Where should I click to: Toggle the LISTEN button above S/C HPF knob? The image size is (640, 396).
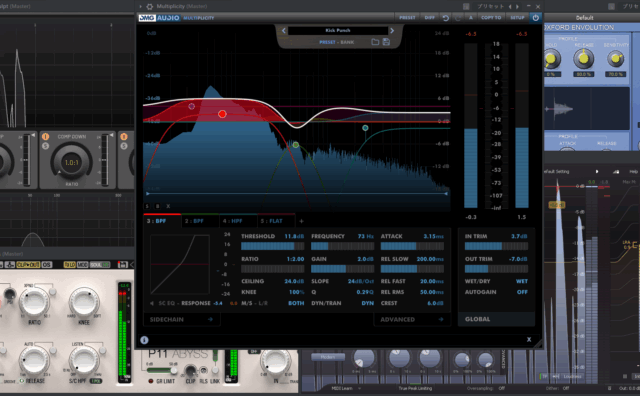pos(103,350)
